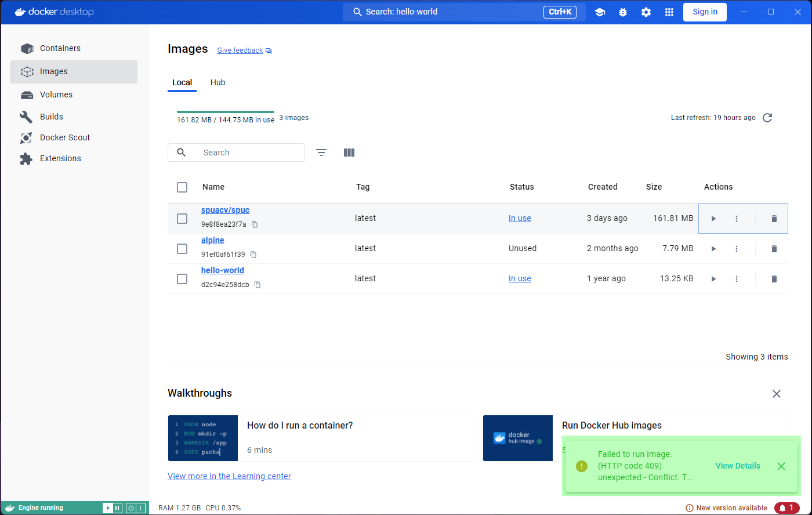Run the alpine image
Image resolution: width=812 pixels, height=515 pixels.
(x=713, y=249)
